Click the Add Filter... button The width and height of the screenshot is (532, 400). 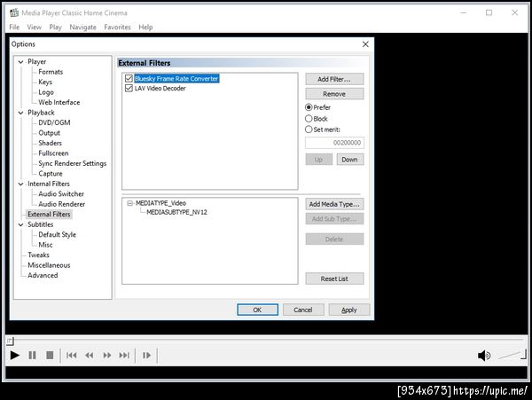point(334,79)
